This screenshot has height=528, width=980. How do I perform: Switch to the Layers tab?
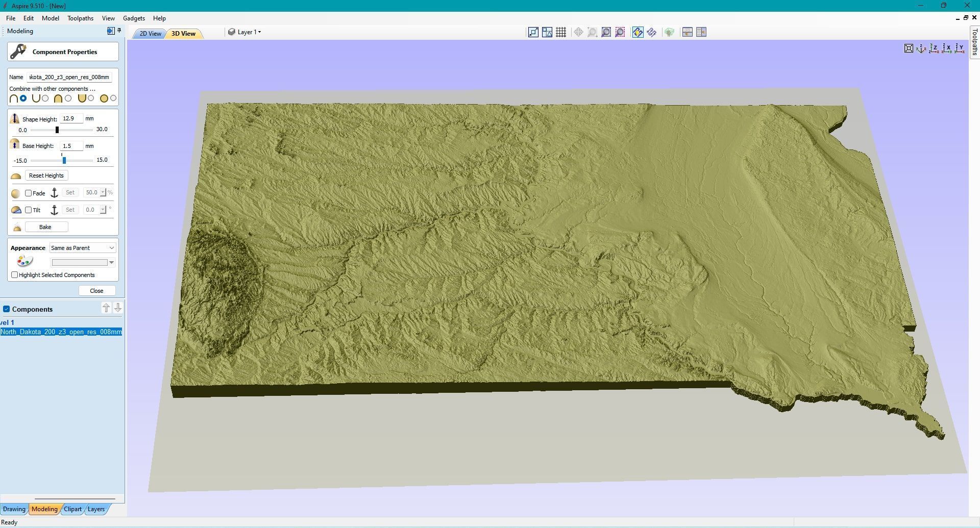click(x=96, y=509)
